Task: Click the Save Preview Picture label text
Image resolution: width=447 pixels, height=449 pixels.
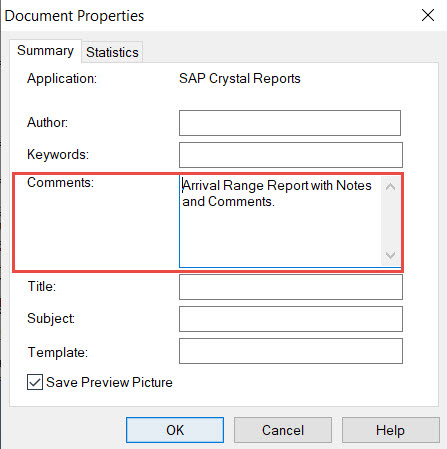Action: [109, 382]
